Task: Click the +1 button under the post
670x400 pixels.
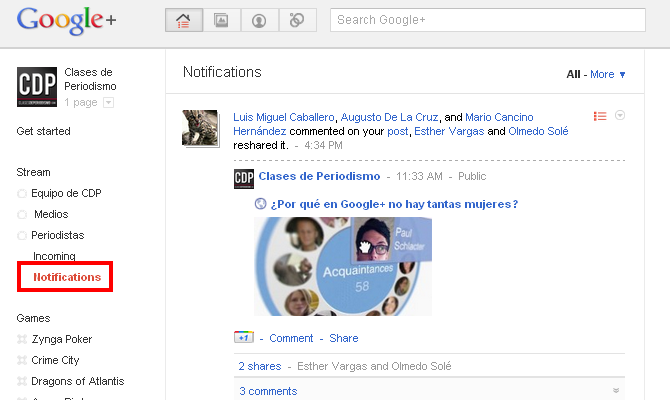Action: point(243,338)
